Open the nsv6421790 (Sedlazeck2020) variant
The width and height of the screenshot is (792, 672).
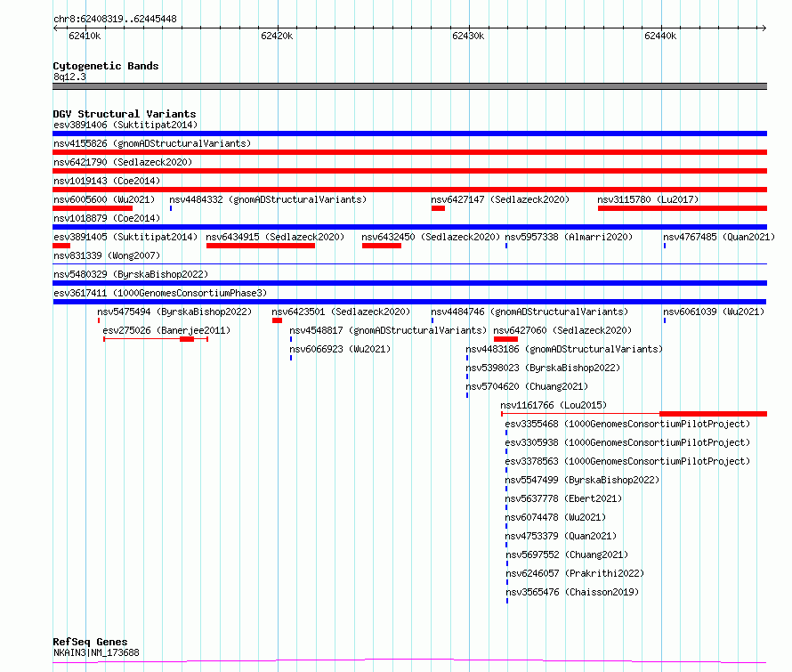(x=123, y=162)
